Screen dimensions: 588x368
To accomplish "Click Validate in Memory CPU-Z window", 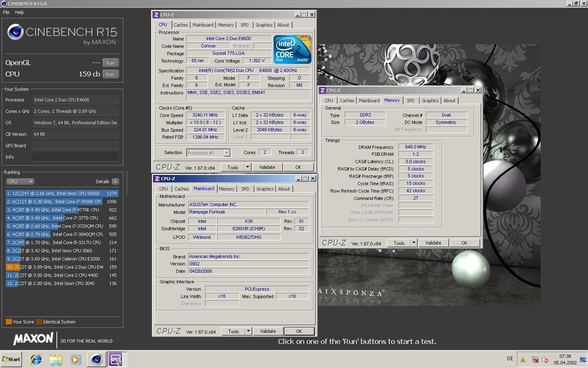I will pyautogui.click(x=433, y=243).
